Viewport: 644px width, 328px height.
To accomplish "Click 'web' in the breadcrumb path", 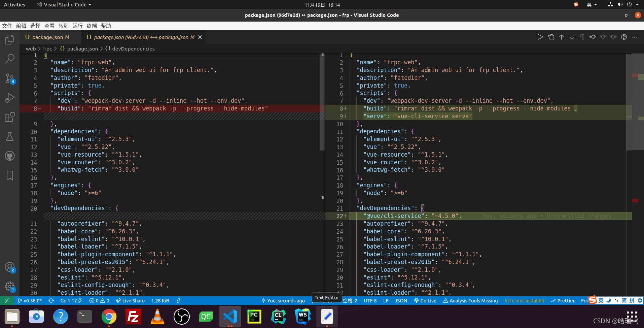I will point(31,49).
